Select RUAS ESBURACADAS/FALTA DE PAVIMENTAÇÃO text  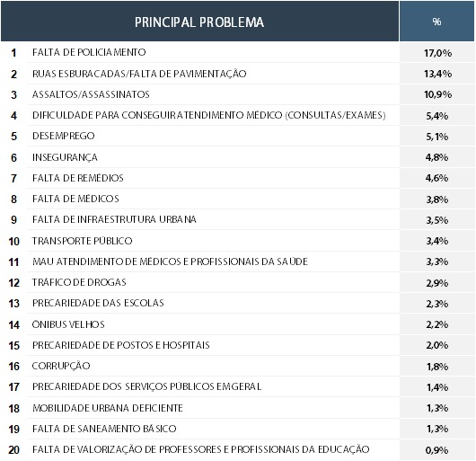coord(139,74)
